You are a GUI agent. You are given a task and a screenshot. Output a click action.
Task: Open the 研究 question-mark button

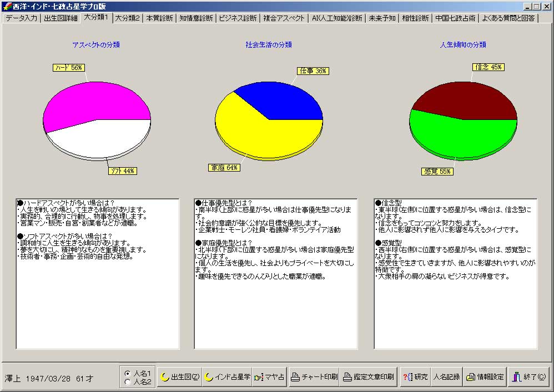(415, 377)
